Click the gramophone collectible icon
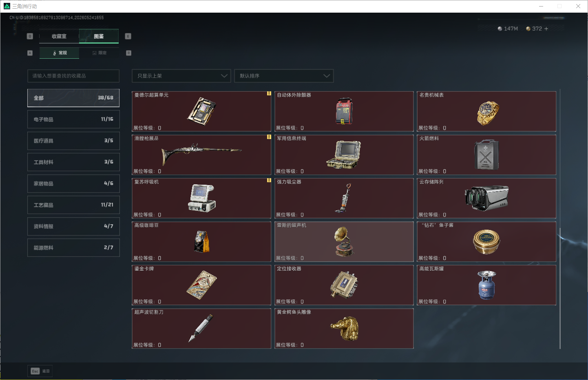The height and width of the screenshot is (380, 588). (x=344, y=241)
